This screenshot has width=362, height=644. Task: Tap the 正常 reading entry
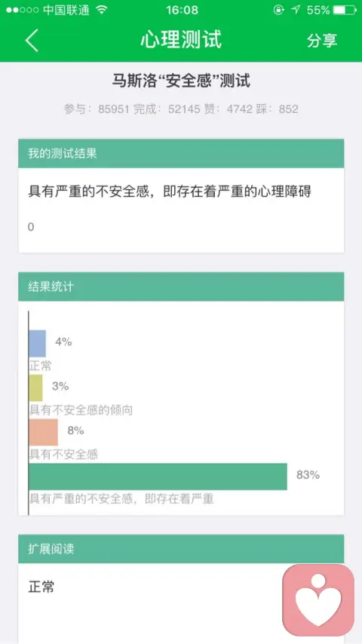click(41, 587)
